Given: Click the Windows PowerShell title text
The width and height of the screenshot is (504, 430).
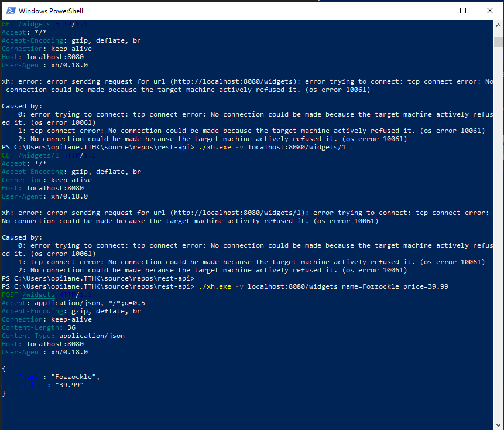Looking at the screenshot, I should coord(51,11).
